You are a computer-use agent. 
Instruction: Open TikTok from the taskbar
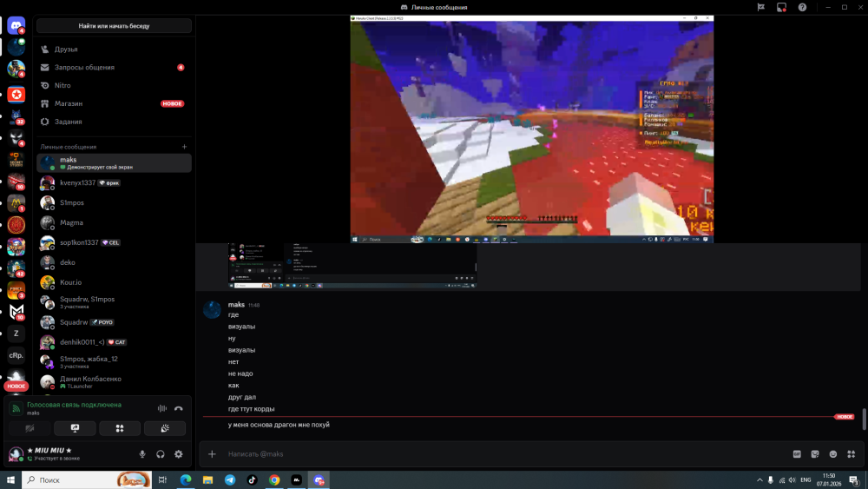coord(252,480)
